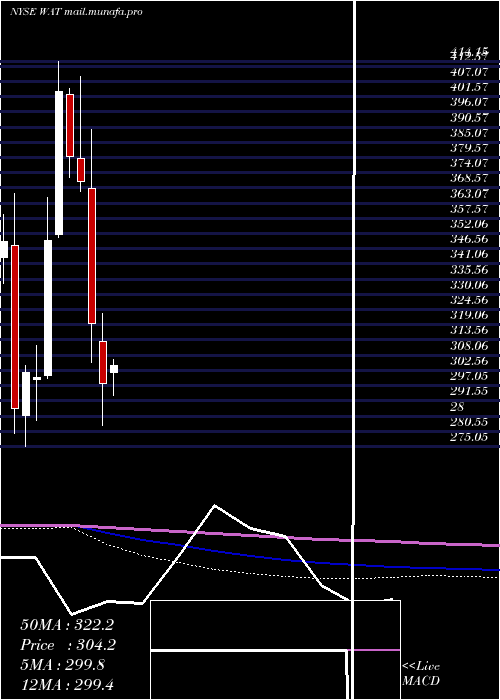
Task: Click the 357.57 price axis label
Action: click(469, 208)
